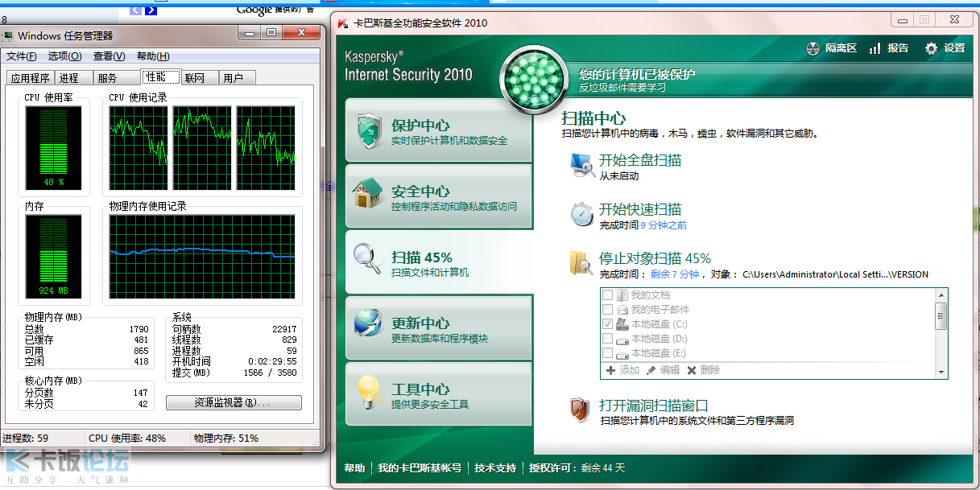Click the 剩余 7 分钟 remaining time link

click(x=675, y=274)
